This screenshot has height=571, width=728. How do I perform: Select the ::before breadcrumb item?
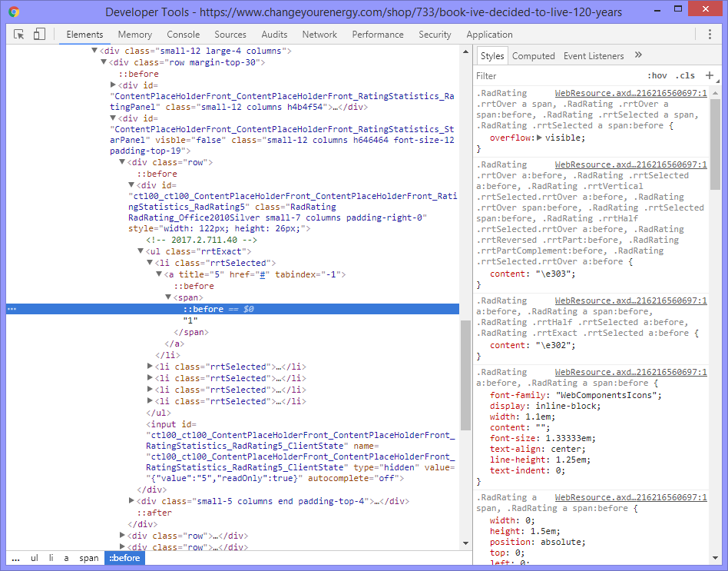point(124,558)
